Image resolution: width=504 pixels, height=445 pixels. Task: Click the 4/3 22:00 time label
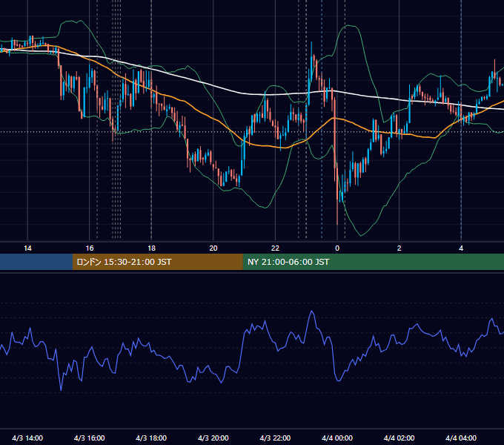pos(275,438)
